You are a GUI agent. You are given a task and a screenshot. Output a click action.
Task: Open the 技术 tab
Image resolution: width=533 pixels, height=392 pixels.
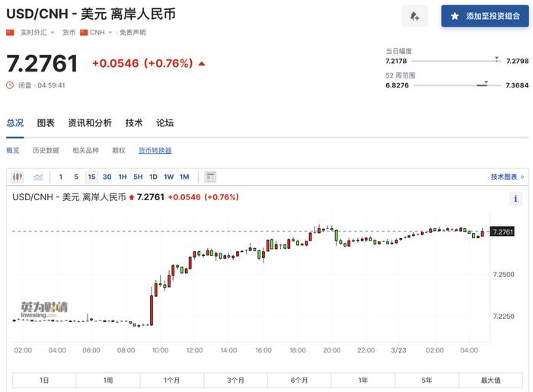(x=134, y=123)
